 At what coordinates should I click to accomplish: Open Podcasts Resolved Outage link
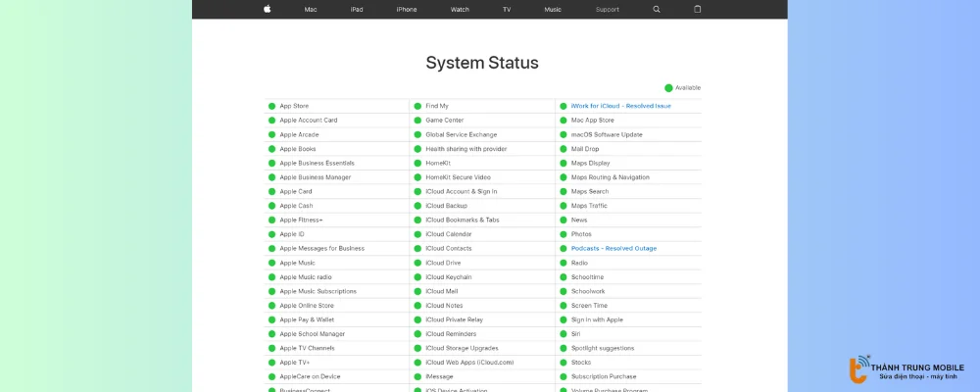(613, 248)
